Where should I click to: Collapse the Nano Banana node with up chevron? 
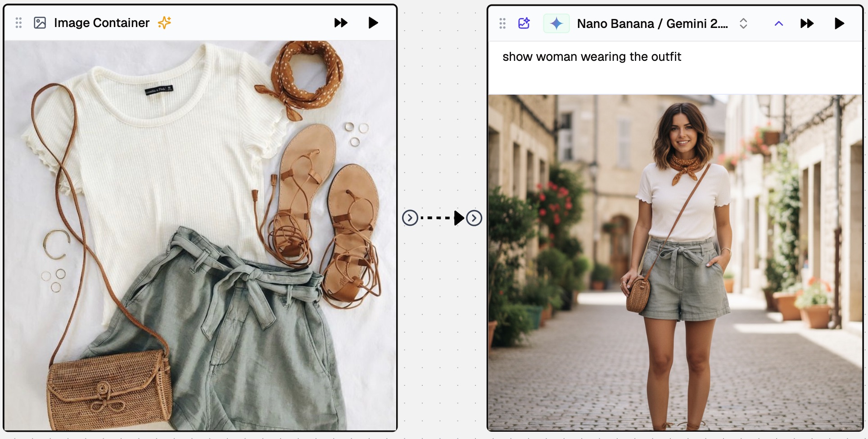click(778, 23)
